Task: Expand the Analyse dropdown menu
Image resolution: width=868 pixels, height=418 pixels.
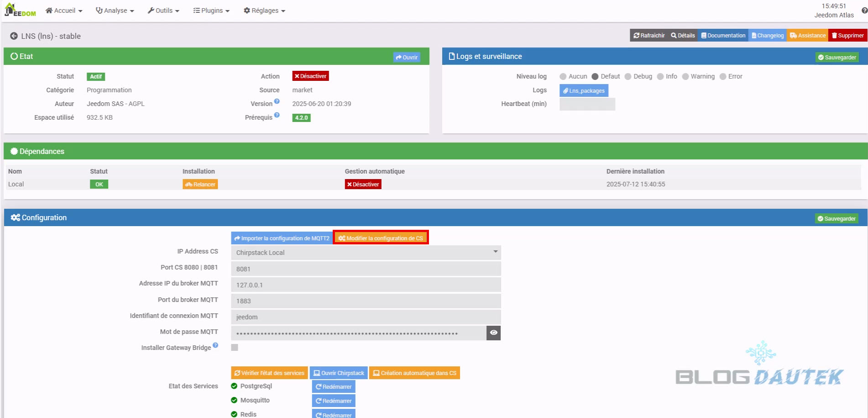Action: 115,11
